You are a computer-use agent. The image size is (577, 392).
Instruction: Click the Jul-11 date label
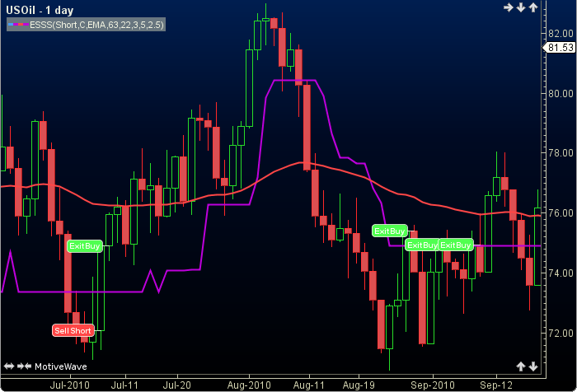pos(124,385)
